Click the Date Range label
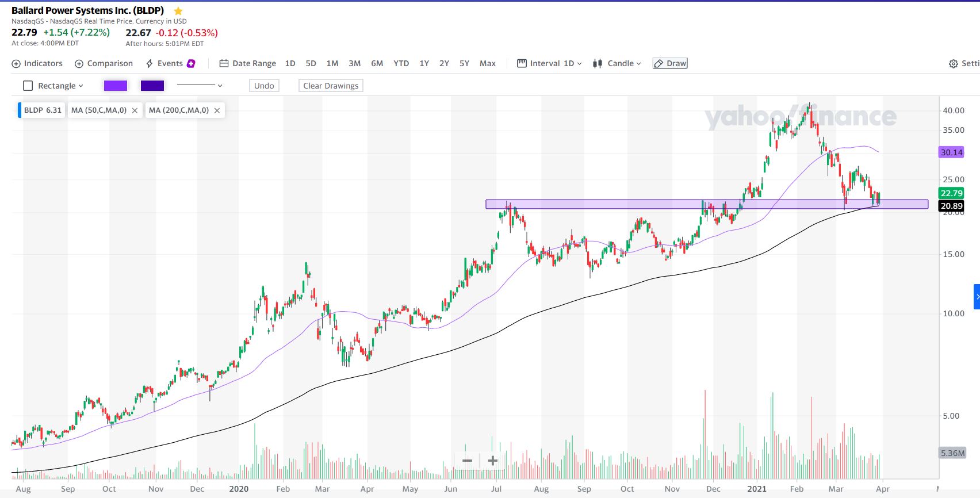980x498 pixels. 254,63
